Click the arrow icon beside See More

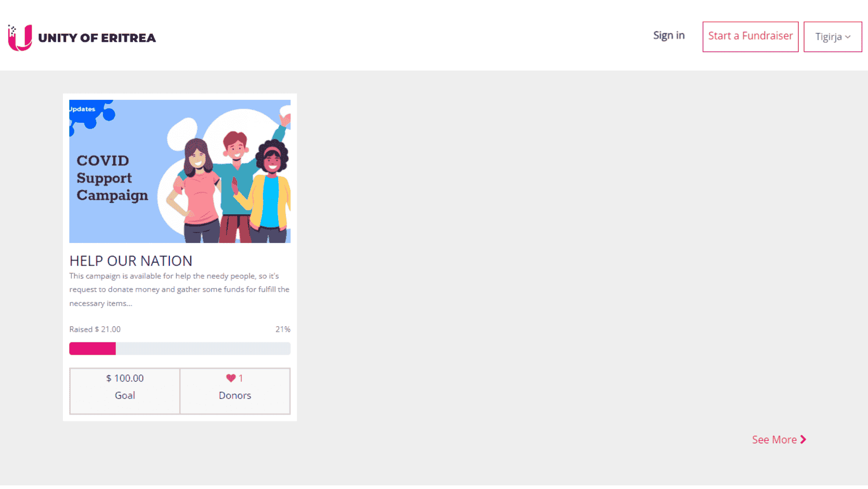[804, 440]
